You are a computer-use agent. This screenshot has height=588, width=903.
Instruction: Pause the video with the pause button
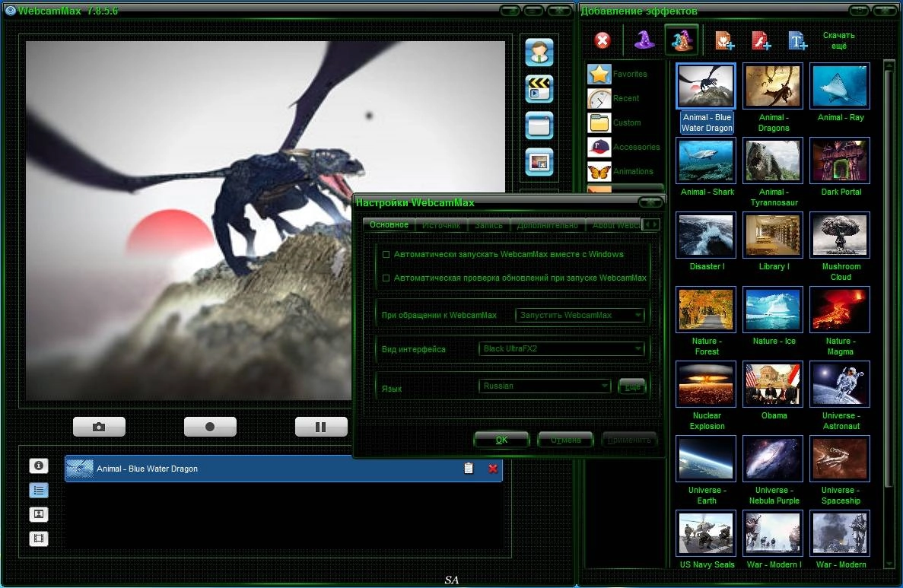click(321, 427)
